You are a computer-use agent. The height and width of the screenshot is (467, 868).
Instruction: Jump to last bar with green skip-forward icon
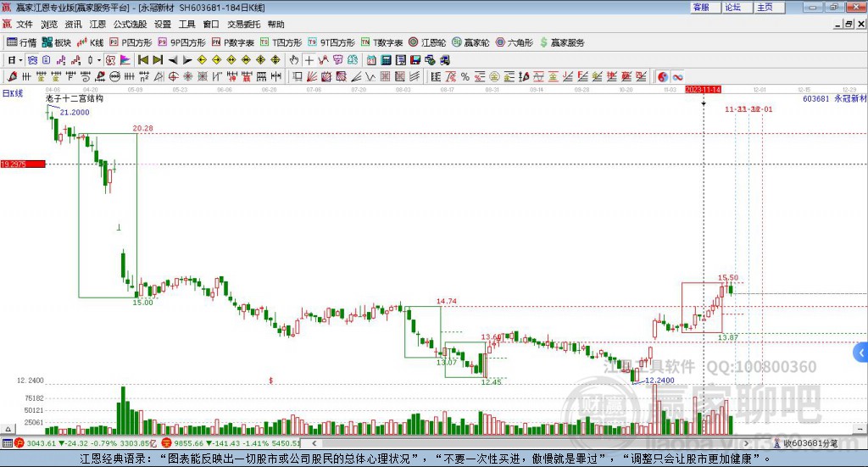coord(158,60)
